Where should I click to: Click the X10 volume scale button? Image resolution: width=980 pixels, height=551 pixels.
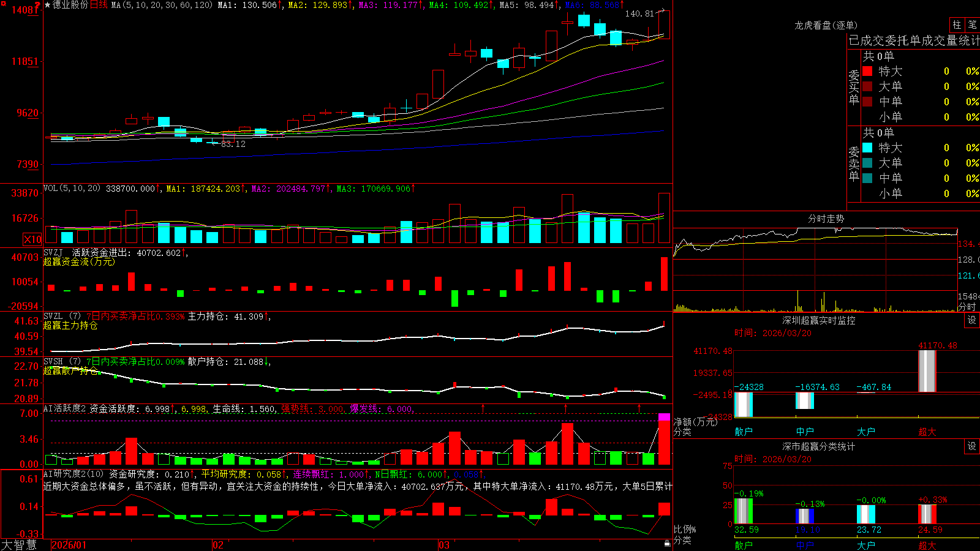click(32, 239)
